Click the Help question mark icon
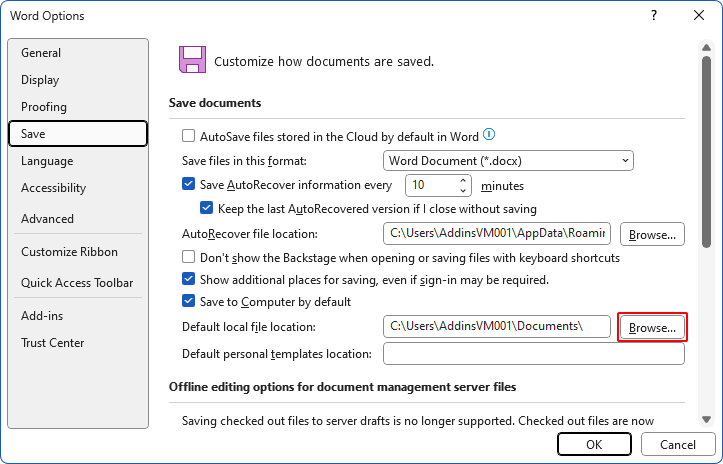Viewport: 723px width, 464px height. click(x=653, y=15)
